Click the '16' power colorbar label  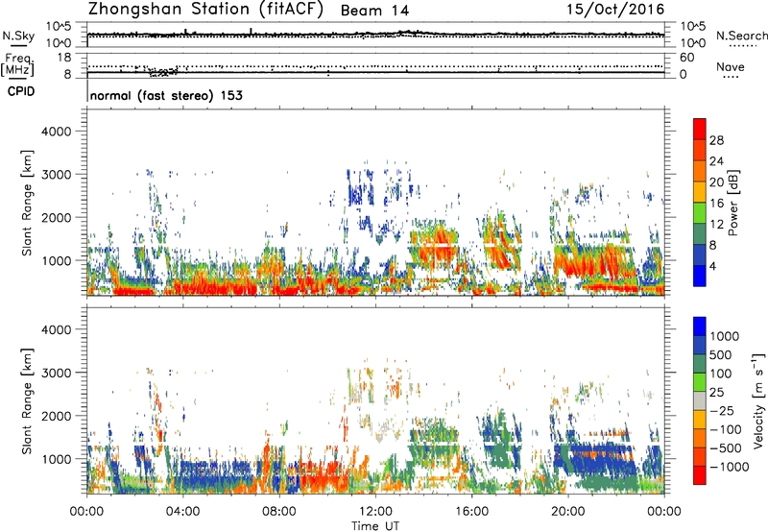click(716, 204)
